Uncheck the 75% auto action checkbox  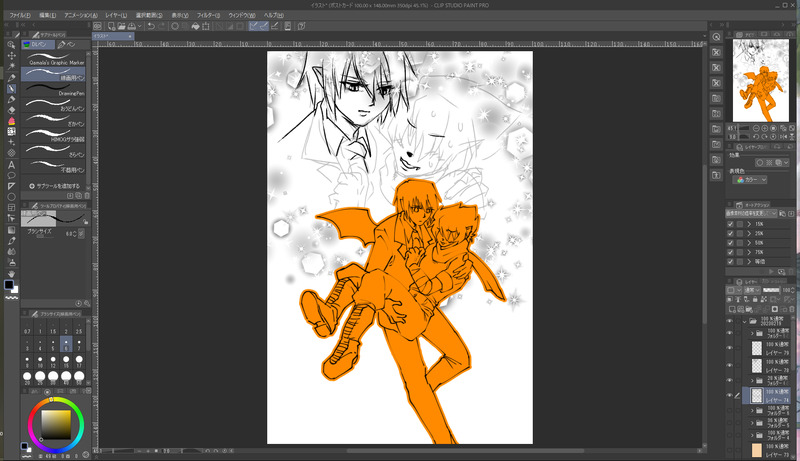point(730,252)
